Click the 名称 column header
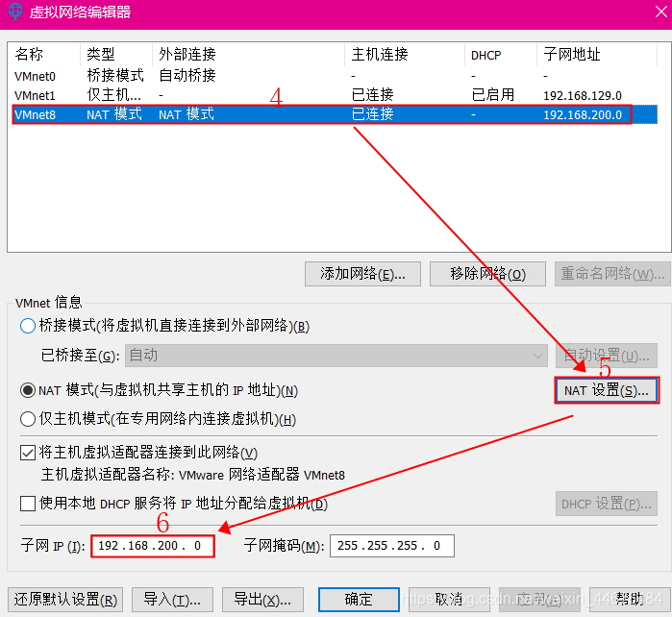Screen dimensions: 672x617 point(44,55)
